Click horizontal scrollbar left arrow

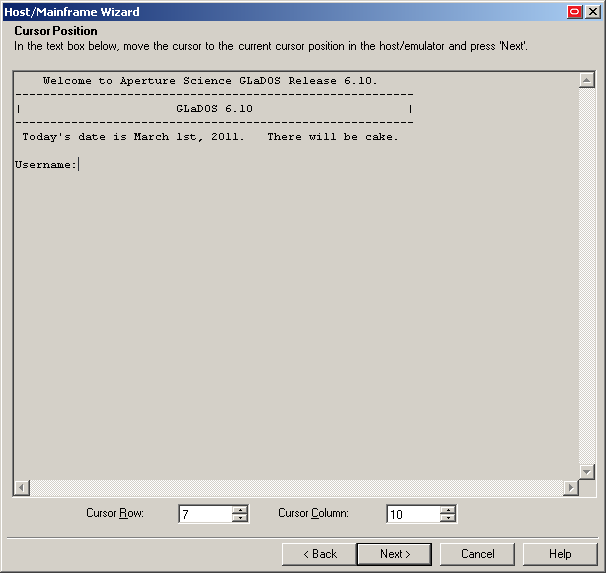[x=22, y=488]
